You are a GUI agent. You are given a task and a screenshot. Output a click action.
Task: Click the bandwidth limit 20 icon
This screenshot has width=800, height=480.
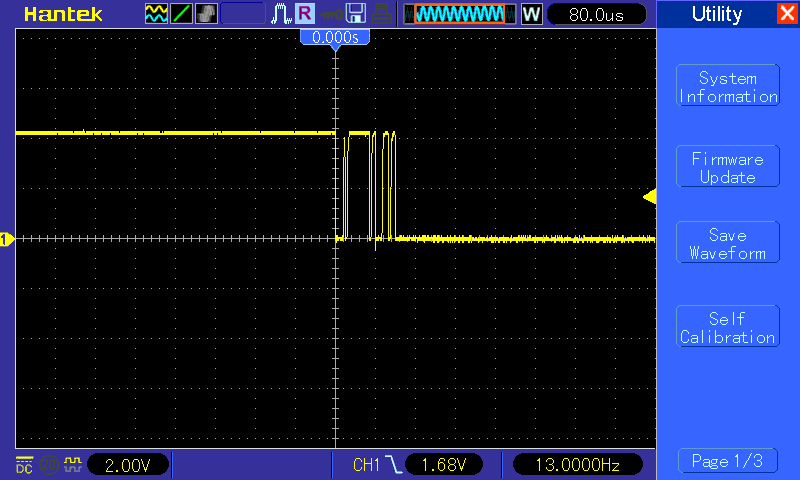[48, 465]
